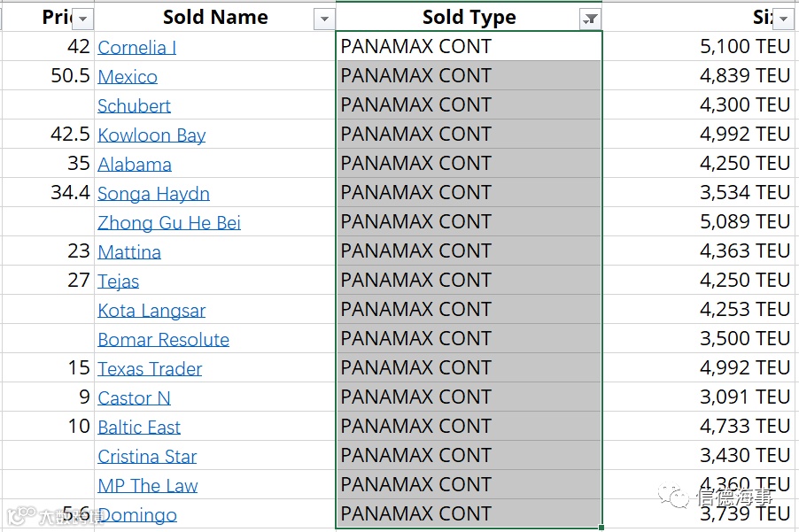Open the Sold Name filter dropdown
799x532 pixels.
324,19
